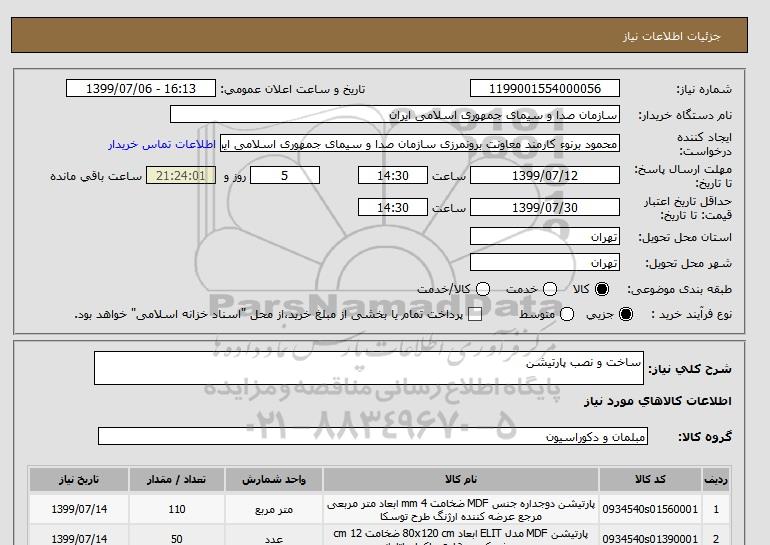
Task: Click the اطلاعات کالاهای مورد نیاز heading
Action: tap(658, 401)
